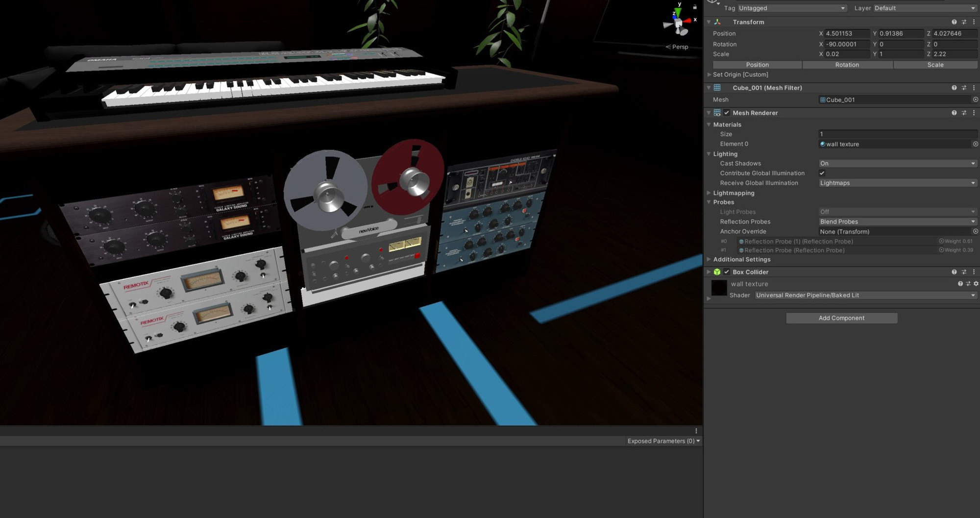The image size is (980, 518).
Task: Open Box Collider presets icon
Action: [964, 272]
